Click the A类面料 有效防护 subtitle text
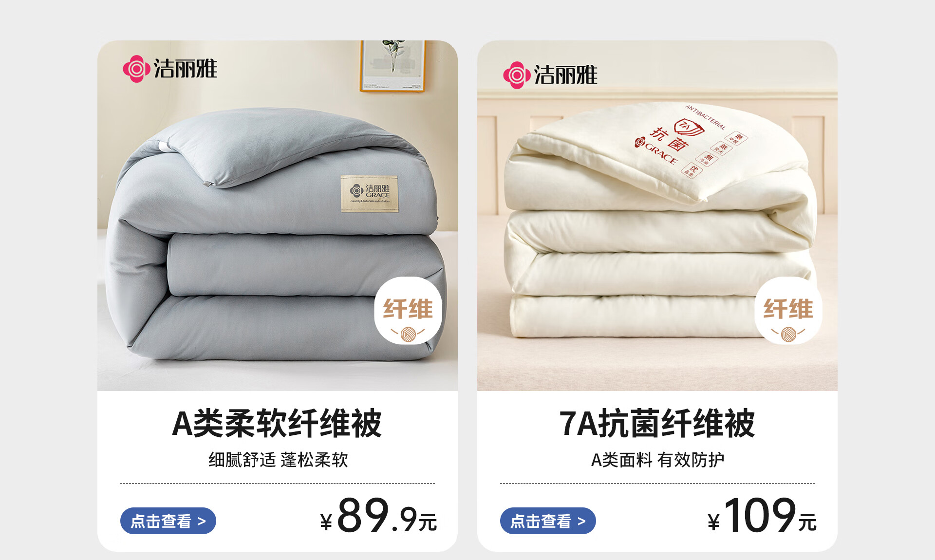Screen dimensions: 935x560 click(x=657, y=460)
